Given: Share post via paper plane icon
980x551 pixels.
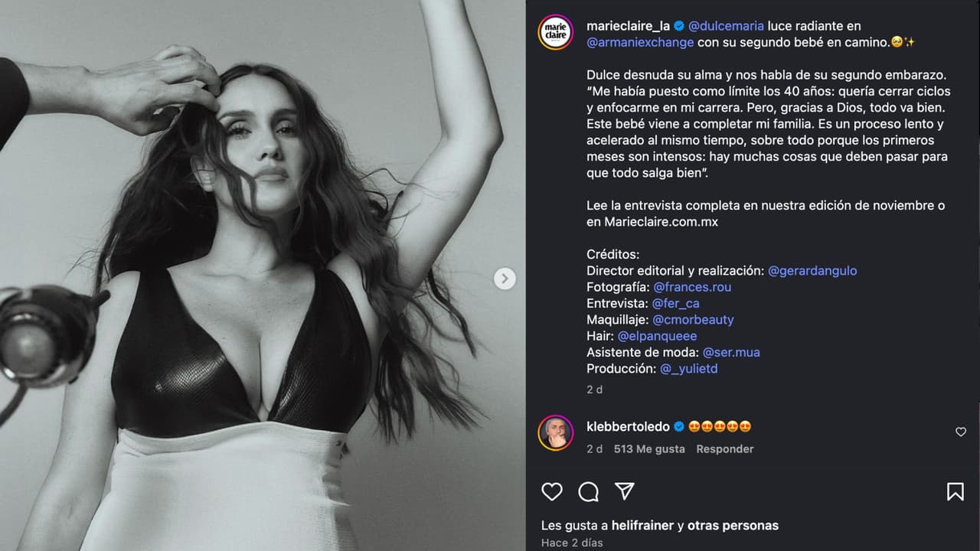Looking at the screenshot, I should (x=625, y=491).
